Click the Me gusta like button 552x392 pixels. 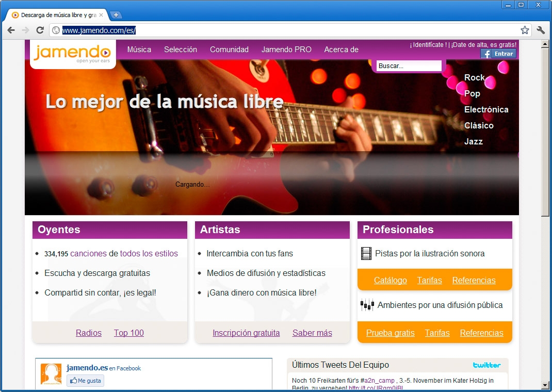coord(86,381)
